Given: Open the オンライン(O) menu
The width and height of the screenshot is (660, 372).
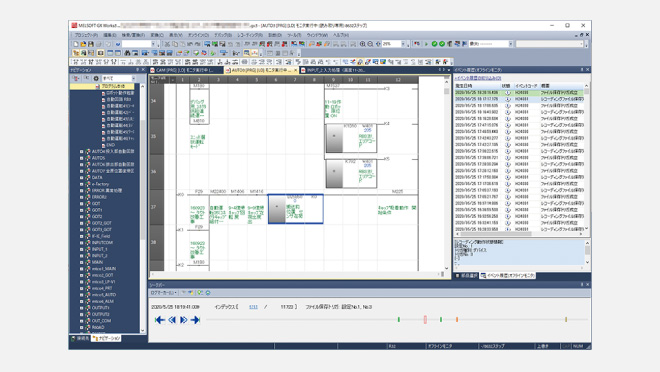Looking at the screenshot, I should tap(198, 35).
